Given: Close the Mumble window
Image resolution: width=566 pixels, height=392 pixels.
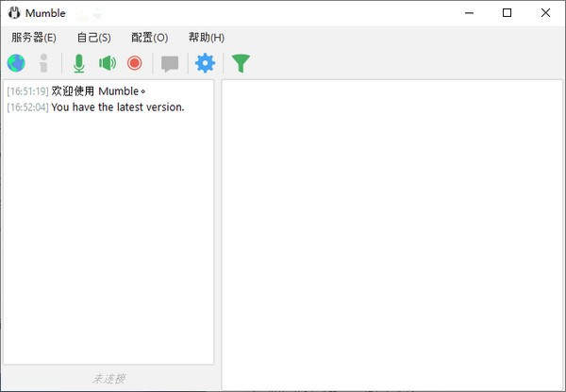Looking at the screenshot, I should click(545, 13).
